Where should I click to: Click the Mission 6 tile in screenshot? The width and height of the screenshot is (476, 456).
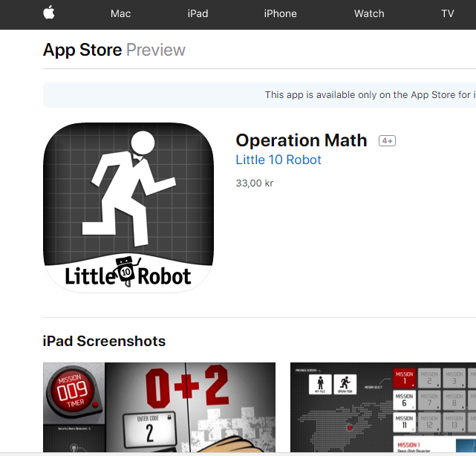405,400
